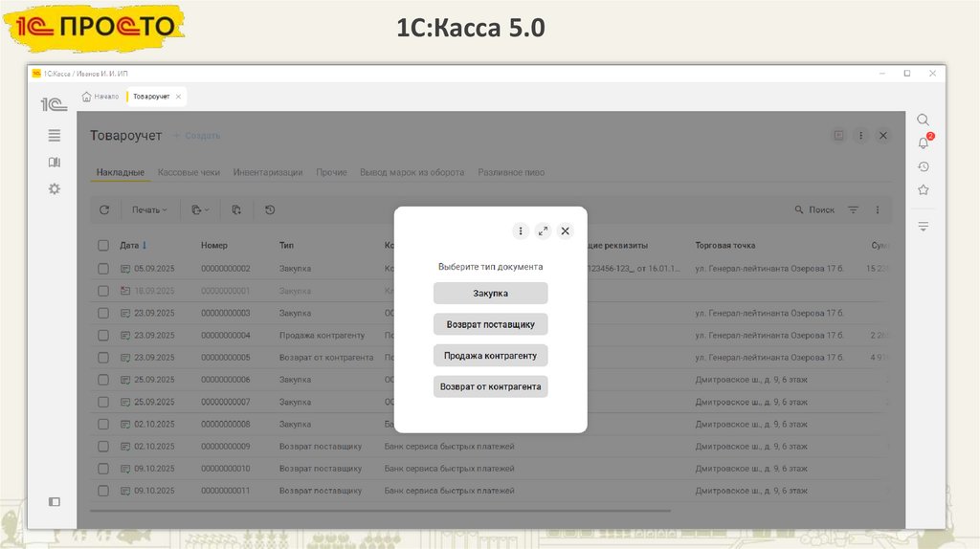Viewport: 980px width, 549px height.
Task: Check the row 0000000008 checkbox
Action: [103, 424]
